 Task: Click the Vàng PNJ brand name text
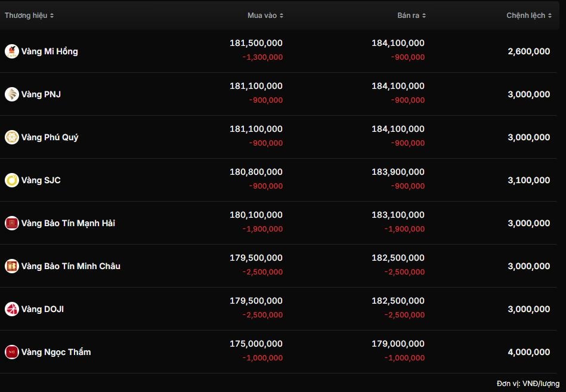pos(41,94)
